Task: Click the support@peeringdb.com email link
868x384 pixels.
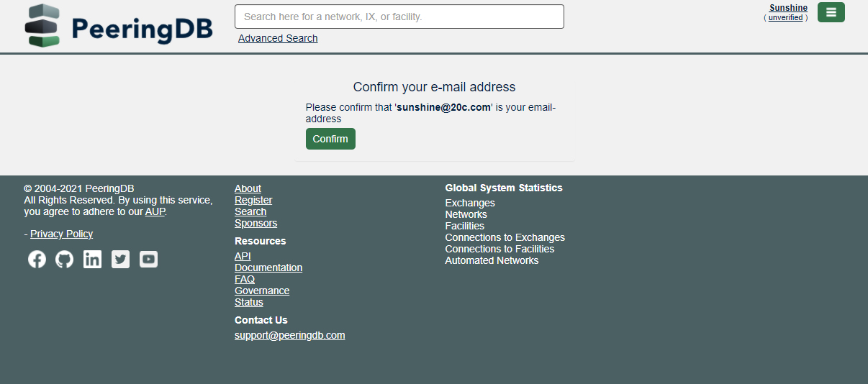Action: click(289, 335)
